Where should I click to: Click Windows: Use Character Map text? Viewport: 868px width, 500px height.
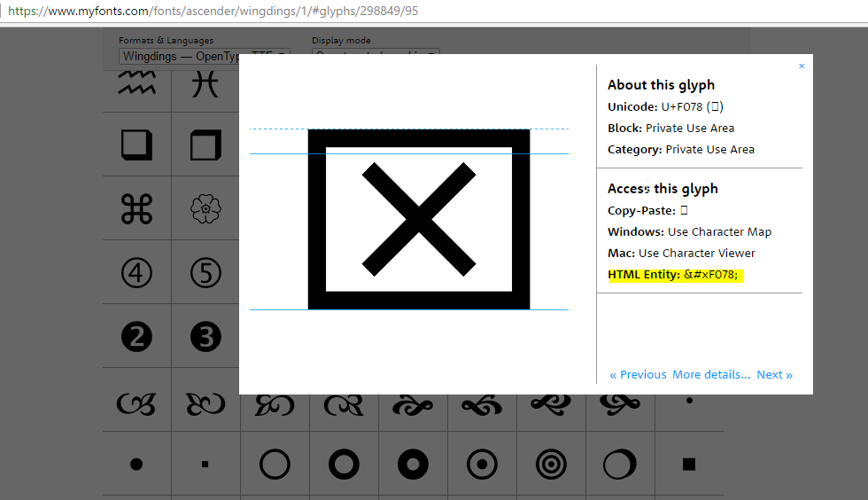pos(689,231)
